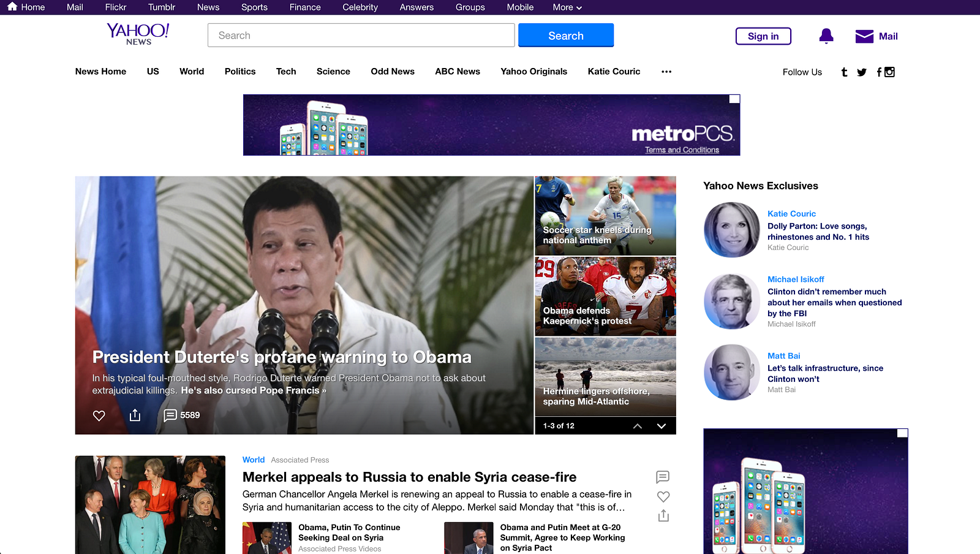Open Soccer star kneels story thumbnail
Viewport: 980px width, 554px height.
point(605,216)
